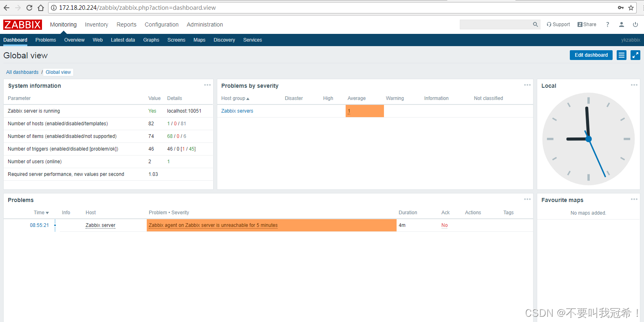Click the No acknowledge link

[x=444, y=225]
